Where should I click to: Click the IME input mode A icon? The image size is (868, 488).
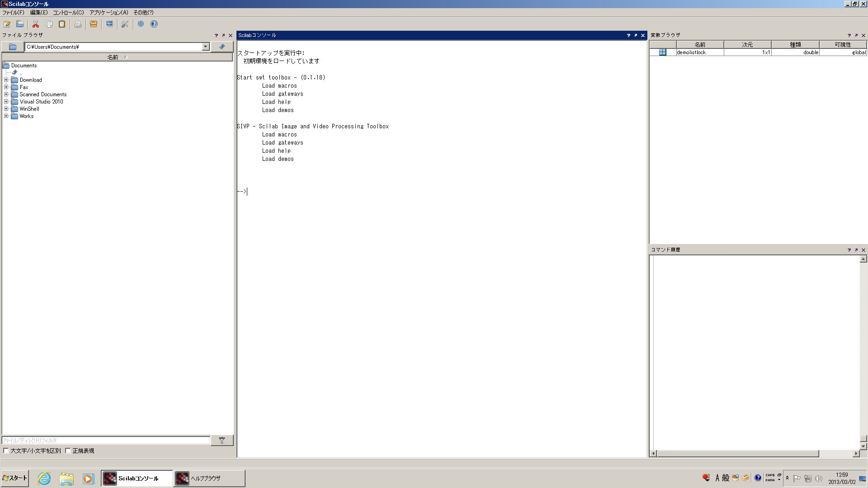click(x=717, y=478)
